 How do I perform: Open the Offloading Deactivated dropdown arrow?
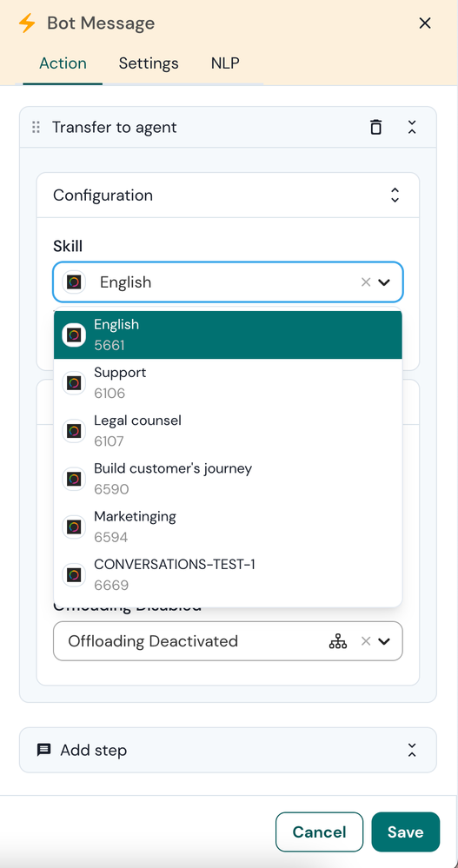(x=384, y=641)
